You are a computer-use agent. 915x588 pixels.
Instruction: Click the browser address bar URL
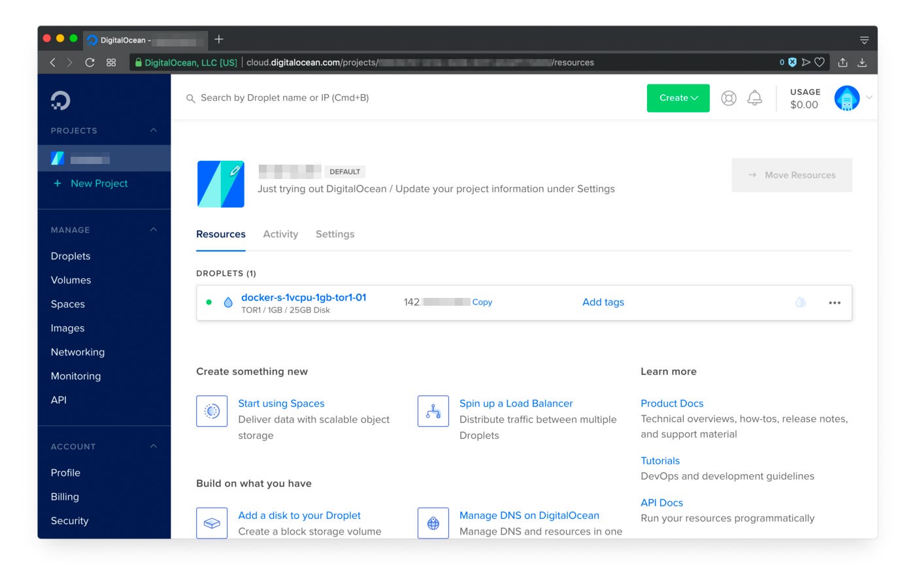(x=420, y=63)
